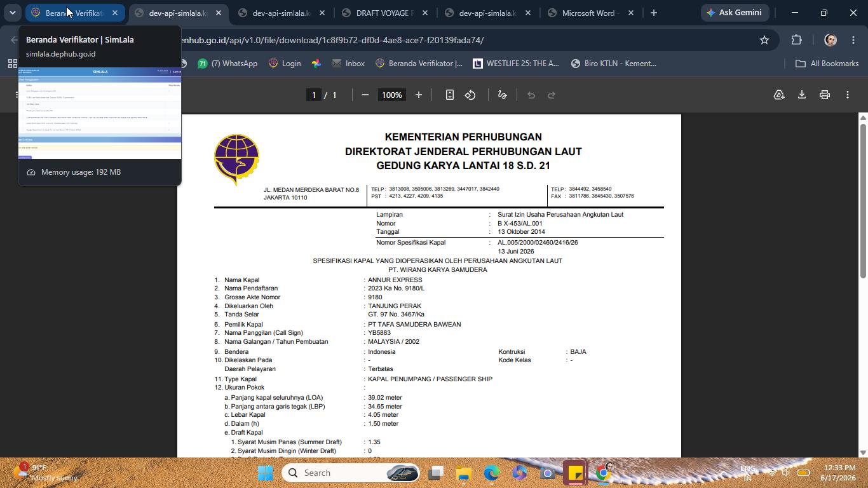This screenshot has height=488, width=868.
Task: Switch to DRAFT VOYAGE tab
Action: [384, 13]
